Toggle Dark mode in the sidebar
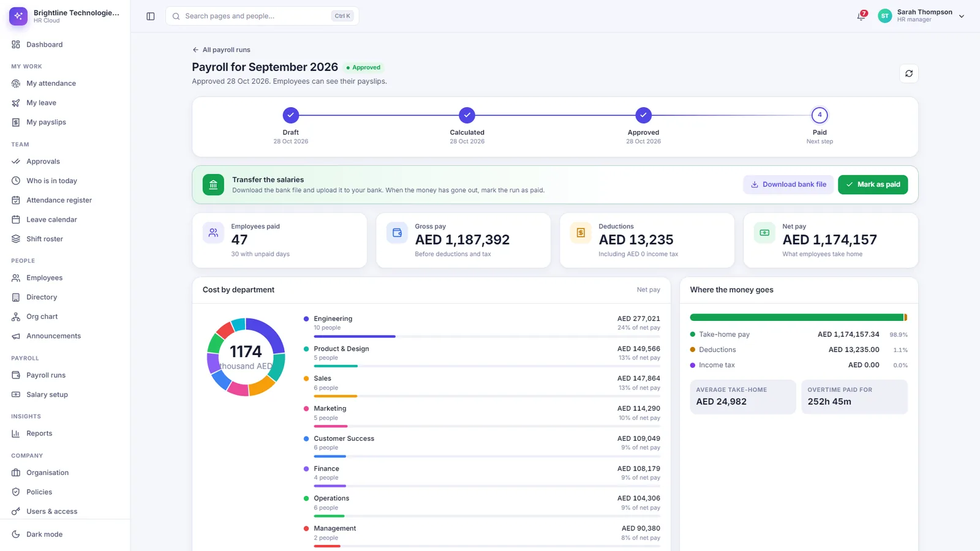 (65, 534)
